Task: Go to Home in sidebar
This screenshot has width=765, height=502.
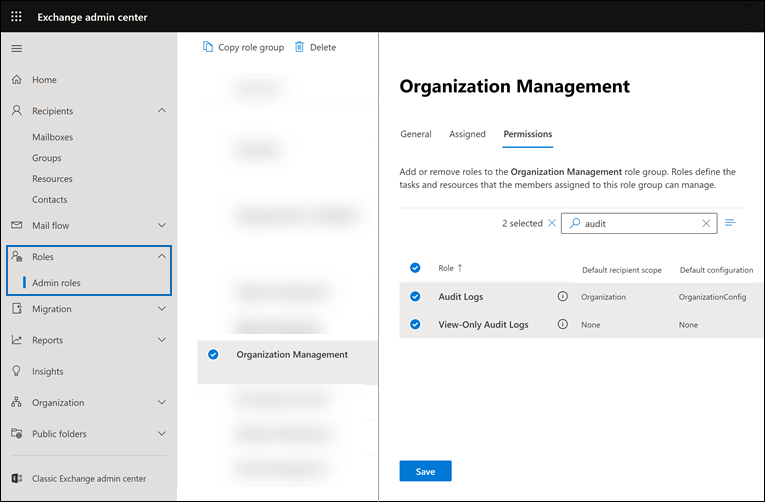Action: (x=44, y=80)
